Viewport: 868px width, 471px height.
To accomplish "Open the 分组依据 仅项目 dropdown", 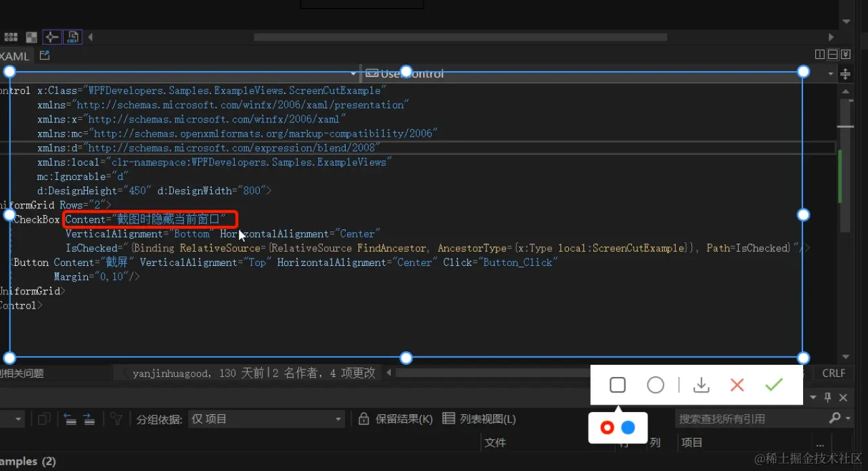I will pyautogui.click(x=267, y=420).
